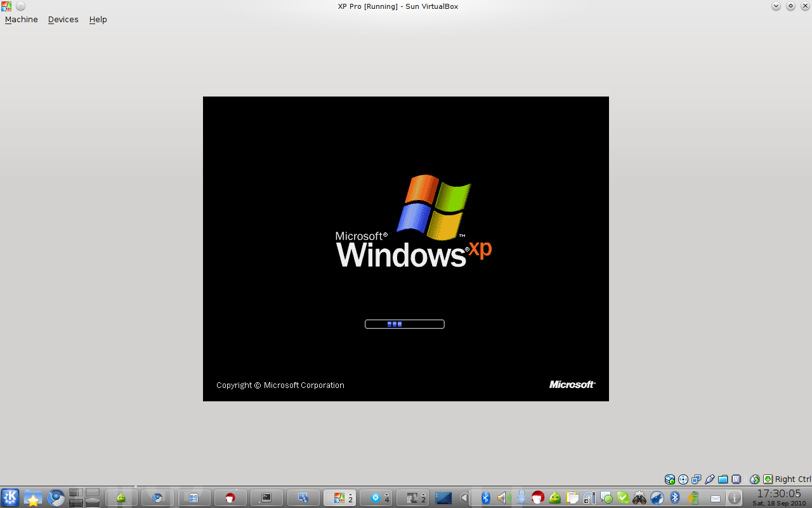Click the second Bluetooth tray icon
812x508 pixels.
pos(675,498)
